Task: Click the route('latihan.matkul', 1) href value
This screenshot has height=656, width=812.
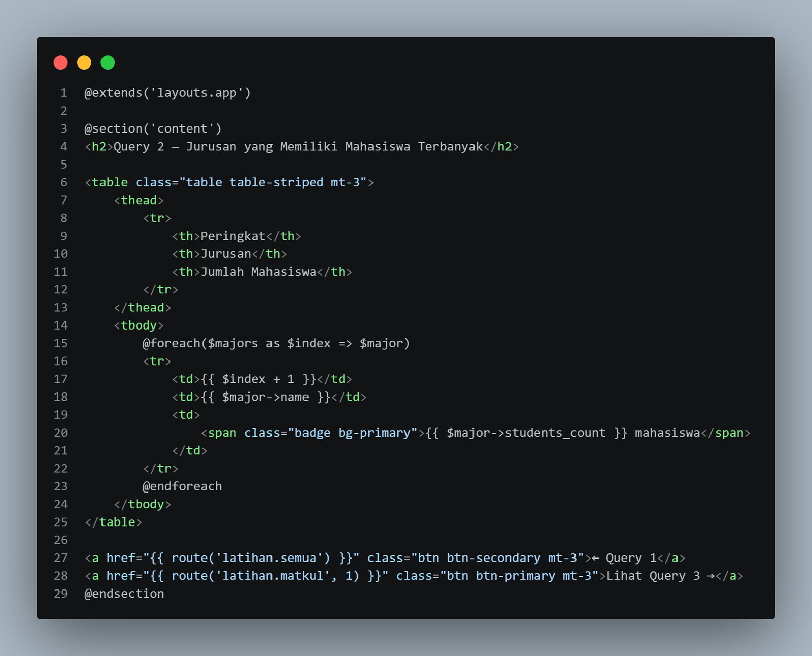Action: click(x=266, y=576)
